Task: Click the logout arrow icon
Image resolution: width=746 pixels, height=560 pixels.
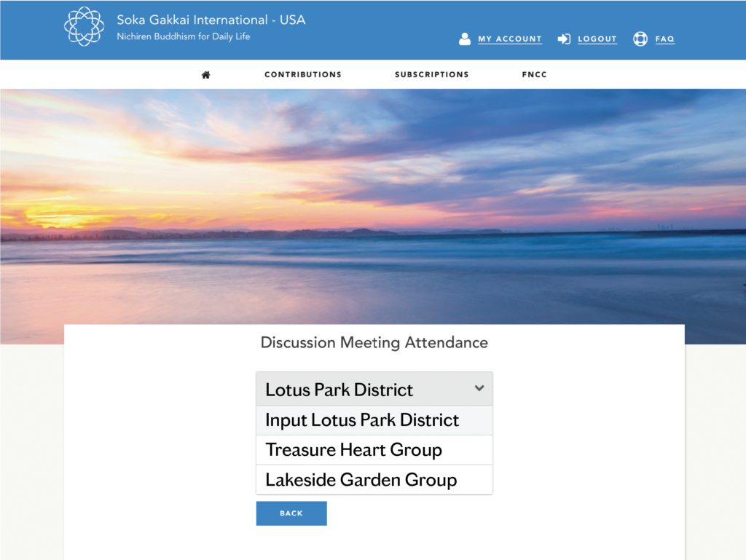Action: click(x=564, y=39)
